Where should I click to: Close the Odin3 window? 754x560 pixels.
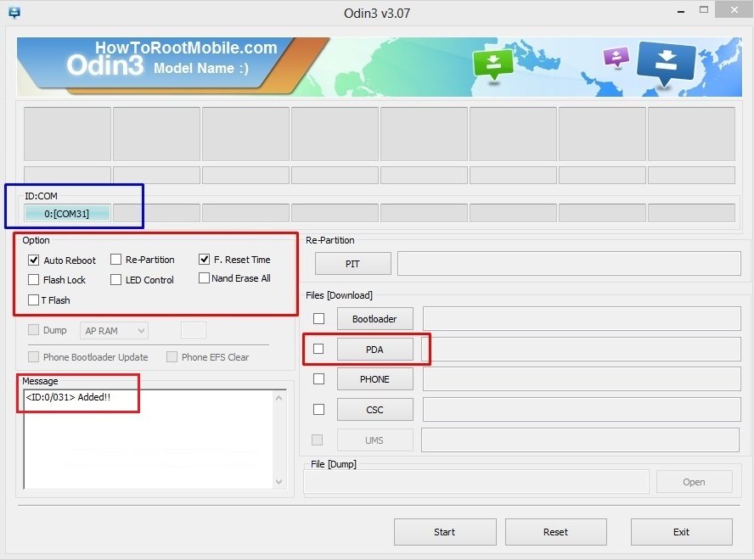pyautogui.click(x=734, y=9)
